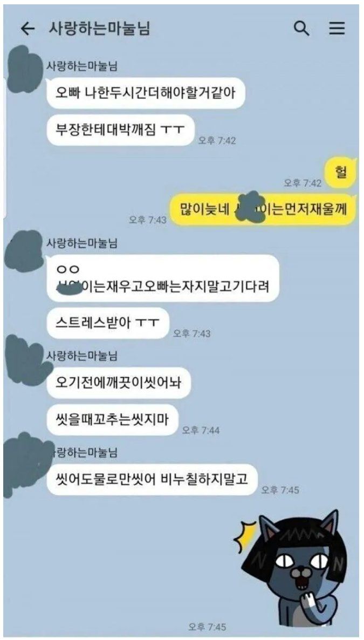Select the message 부장한테대박깨짐 ㅜㅜ

pyautogui.click(x=120, y=130)
